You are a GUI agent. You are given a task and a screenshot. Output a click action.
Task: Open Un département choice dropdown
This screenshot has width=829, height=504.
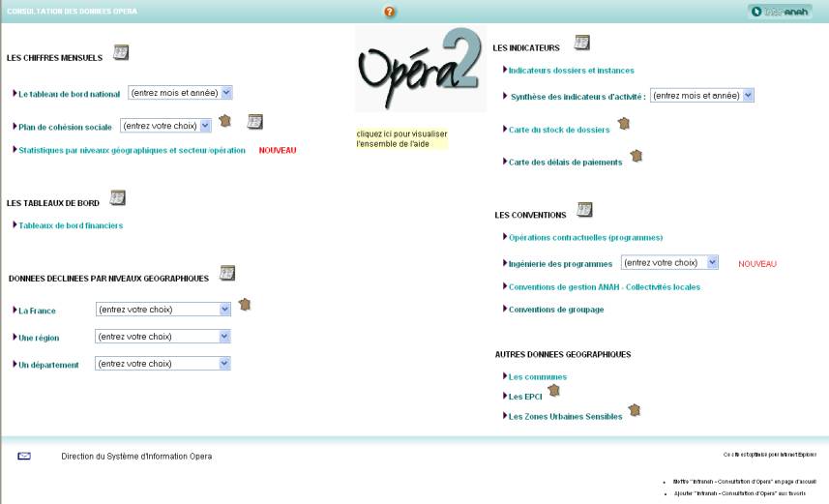click(x=163, y=364)
